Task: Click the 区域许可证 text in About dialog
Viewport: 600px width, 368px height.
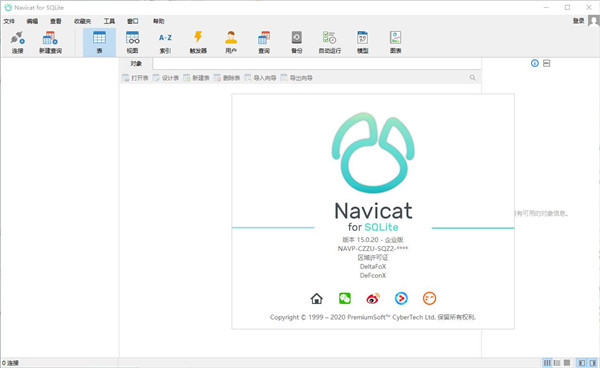Action: tap(373, 257)
